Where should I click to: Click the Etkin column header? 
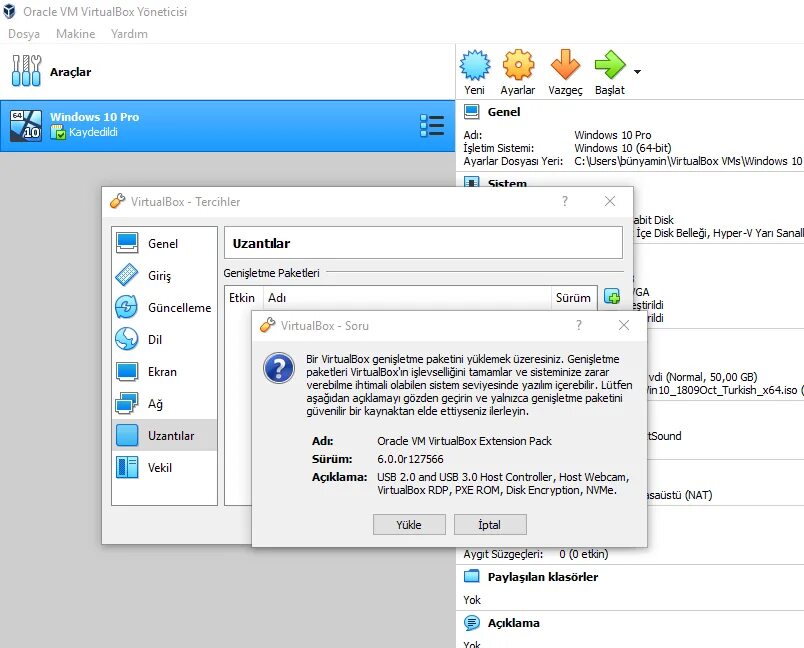[242, 298]
